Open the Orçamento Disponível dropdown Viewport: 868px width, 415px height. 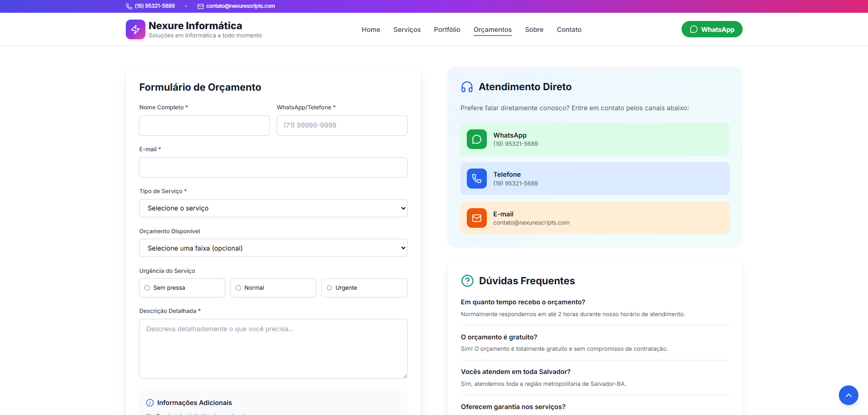[x=273, y=248]
